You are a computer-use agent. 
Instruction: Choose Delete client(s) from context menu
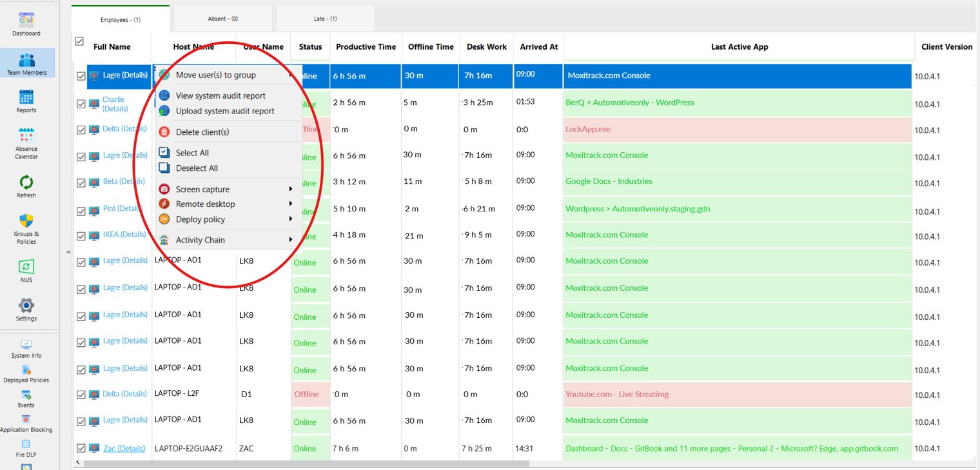pos(202,132)
